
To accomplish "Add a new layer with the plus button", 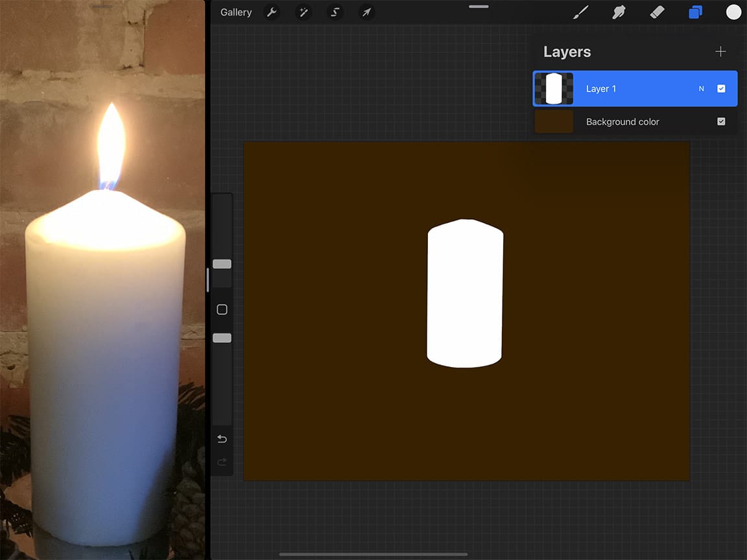I will (720, 51).
